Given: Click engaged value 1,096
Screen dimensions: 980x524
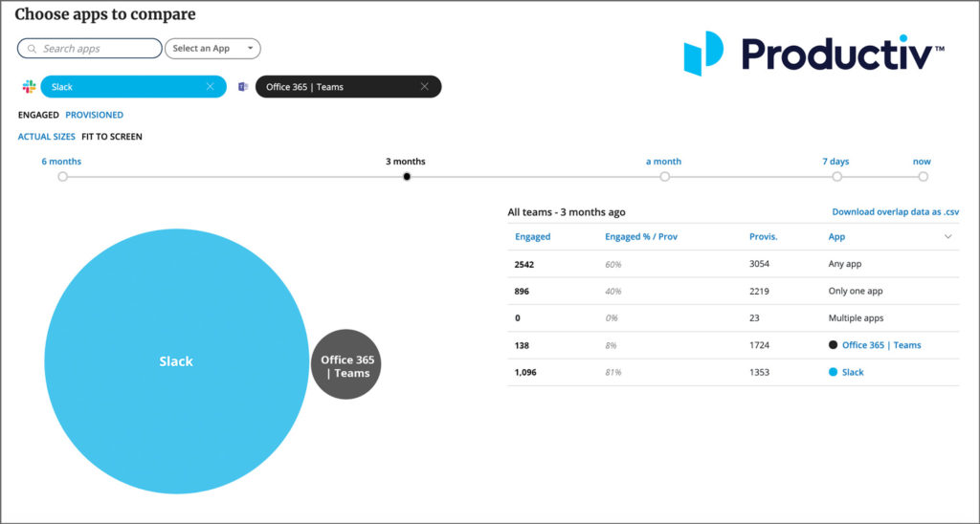Looking at the screenshot, I should click(x=525, y=372).
